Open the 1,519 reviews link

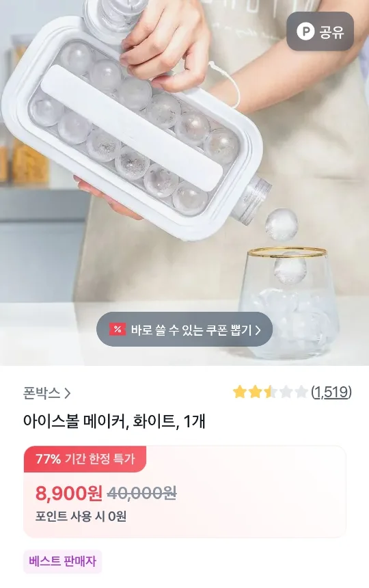331,392
